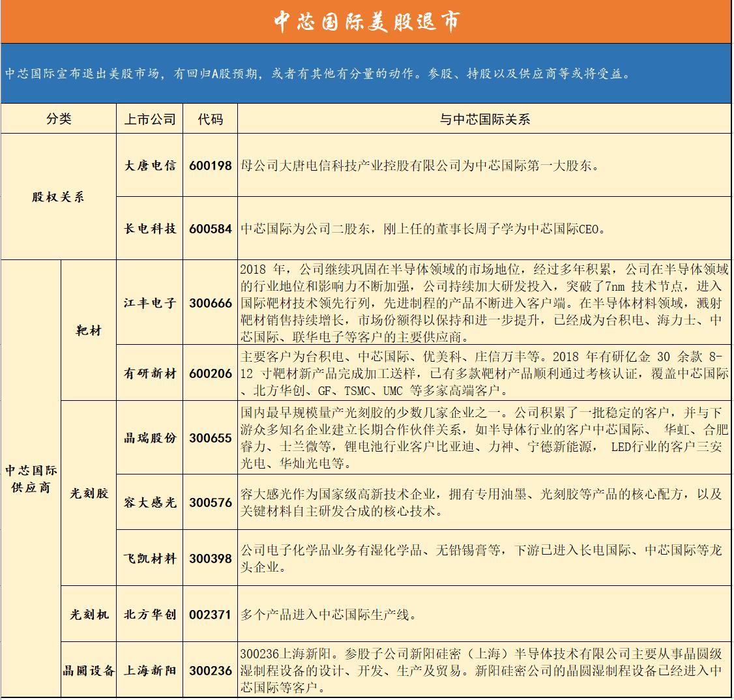Click the 晶圆设备 subcategory cell
The height and width of the screenshot is (700, 734).
point(89,670)
